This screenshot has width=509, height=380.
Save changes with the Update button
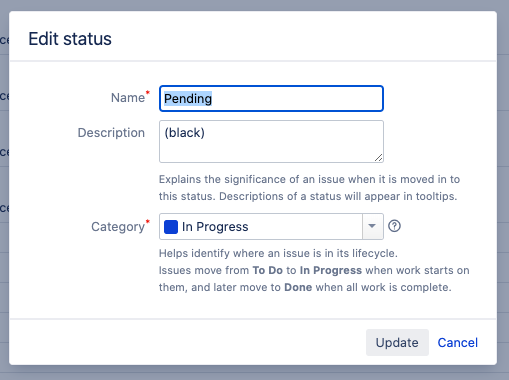click(x=397, y=342)
